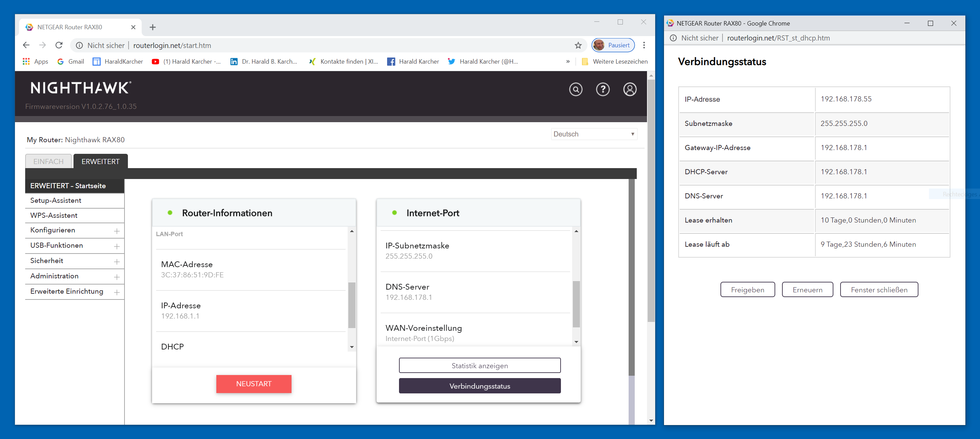Image resolution: width=980 pixels, height=439 pixels.
Task: Switch to the EINFACH tab
Action: [48, 161]
